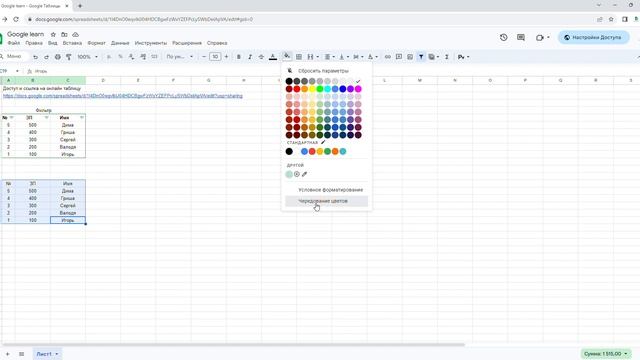640x360 pixels.
Task: Show all sheets list icon
Action: point(21,354)
